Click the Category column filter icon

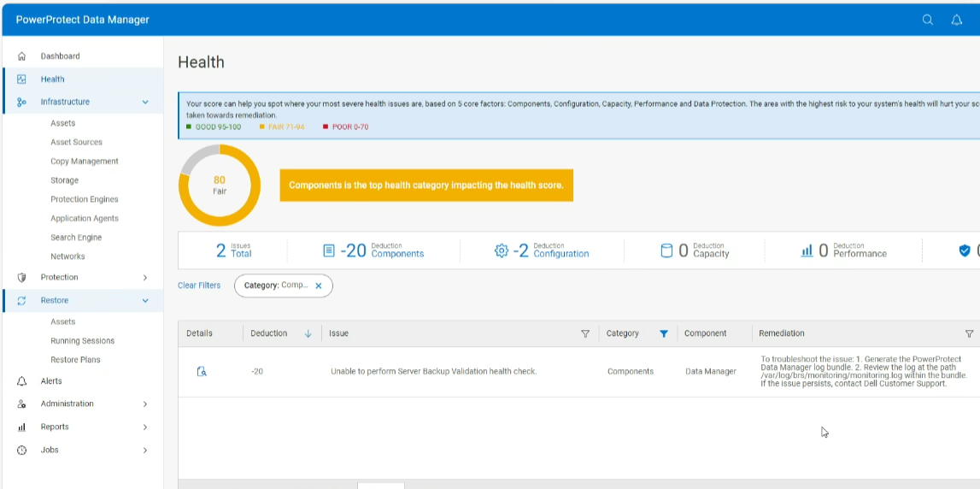[664, 333]
